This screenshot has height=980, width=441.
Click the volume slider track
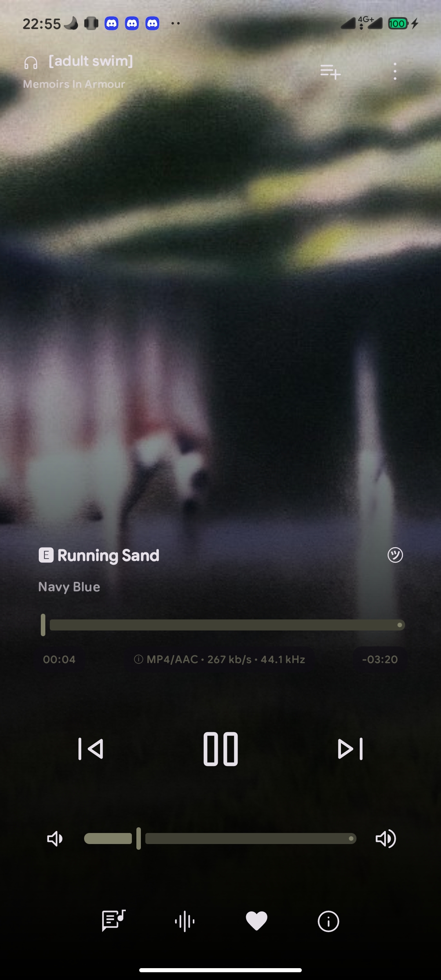click(x=220, y=839)
